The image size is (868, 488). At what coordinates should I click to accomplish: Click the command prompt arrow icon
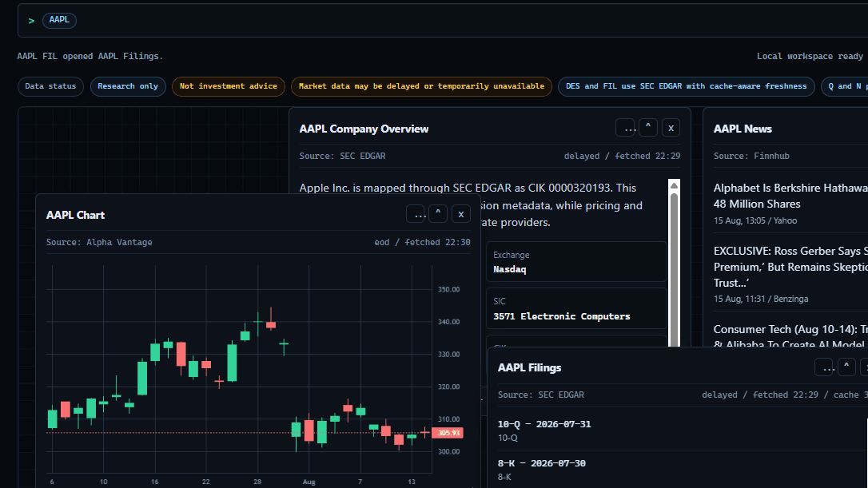(31, 21)
